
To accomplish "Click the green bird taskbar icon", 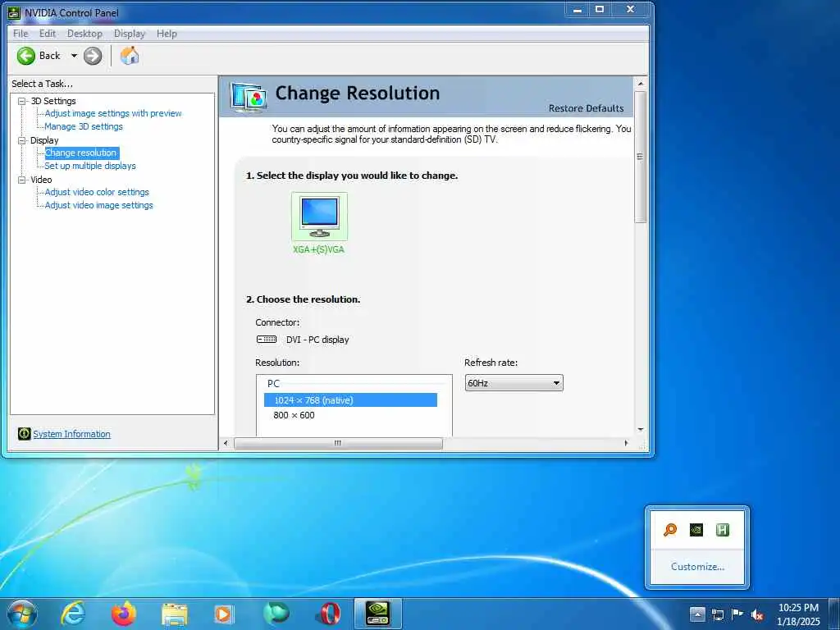I will (276, 614).
